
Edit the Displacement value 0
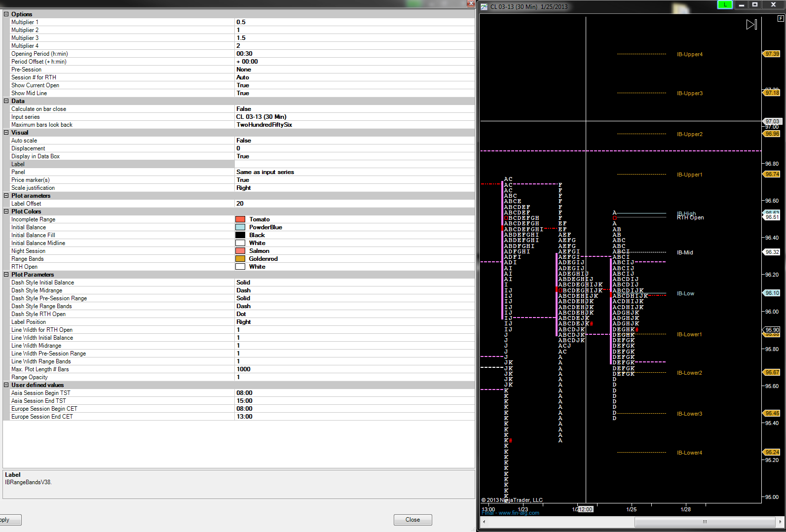pos(354,148)
